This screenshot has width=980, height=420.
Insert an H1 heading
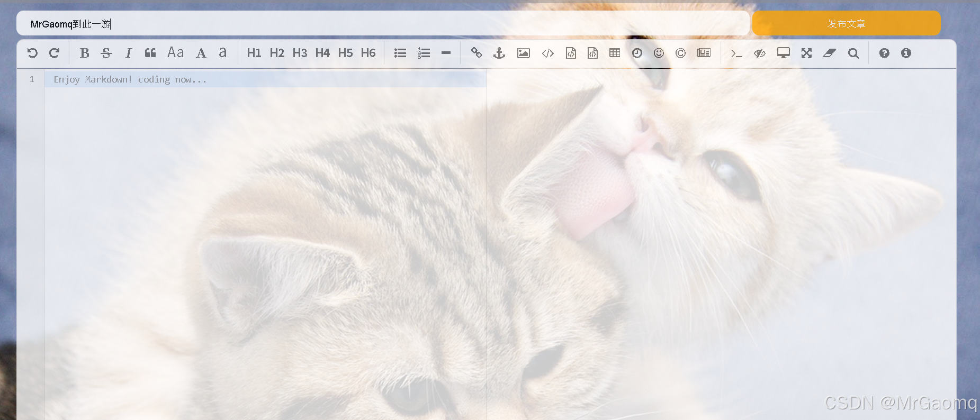click(x=254, y=53)
